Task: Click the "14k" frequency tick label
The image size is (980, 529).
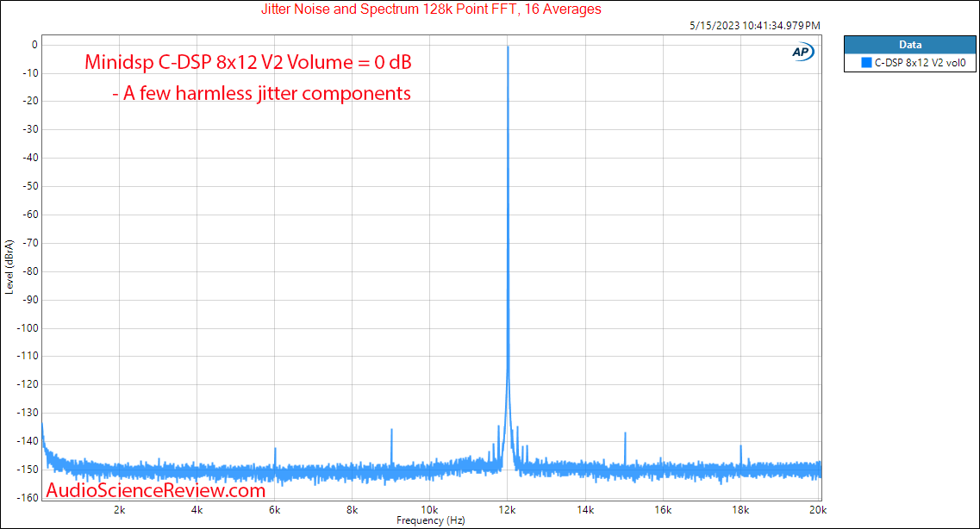Action: [585, 510]
